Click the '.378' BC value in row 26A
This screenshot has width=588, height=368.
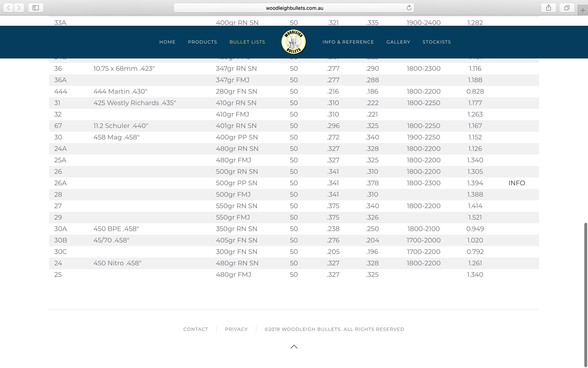click(372, 183)
